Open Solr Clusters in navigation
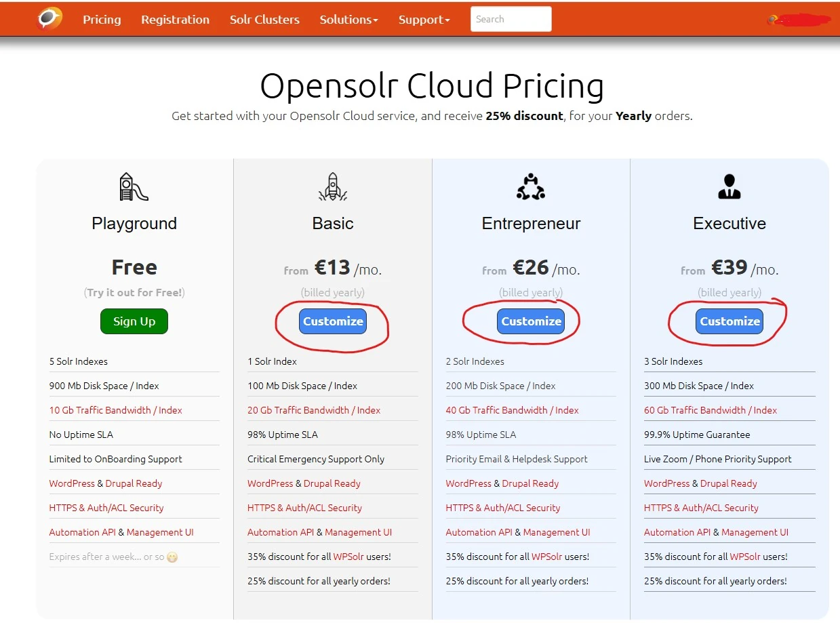The height and width of the screenshot is (623, 840). pyautogui.click(x=264, y=20)
